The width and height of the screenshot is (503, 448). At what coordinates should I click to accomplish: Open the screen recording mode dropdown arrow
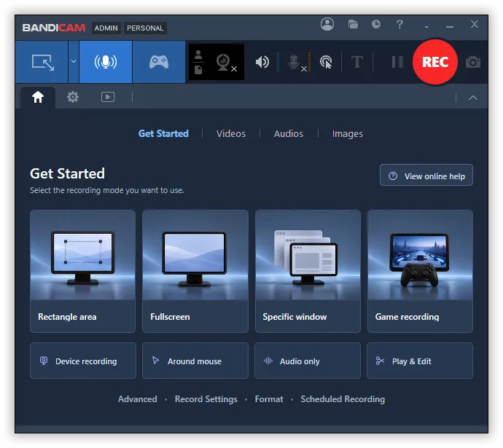(x=74, y=62)
